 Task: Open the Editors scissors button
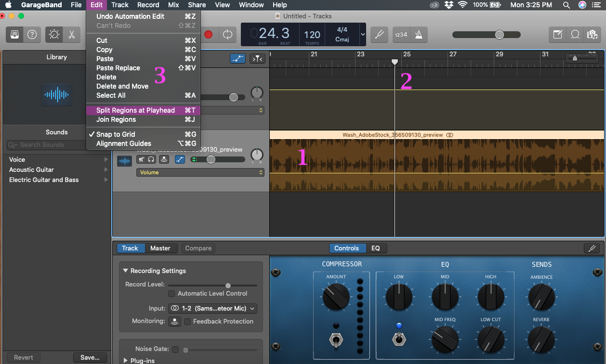tap(71, 35)
